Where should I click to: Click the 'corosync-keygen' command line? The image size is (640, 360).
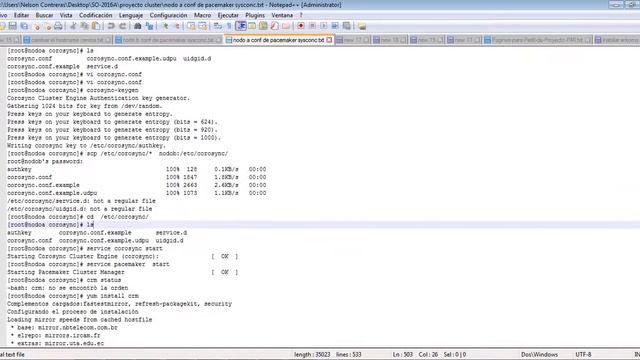coord(73,90)
